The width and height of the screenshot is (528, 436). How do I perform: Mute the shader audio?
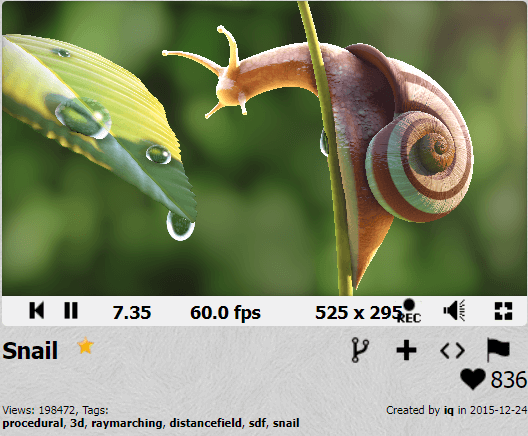click(454, 310)
